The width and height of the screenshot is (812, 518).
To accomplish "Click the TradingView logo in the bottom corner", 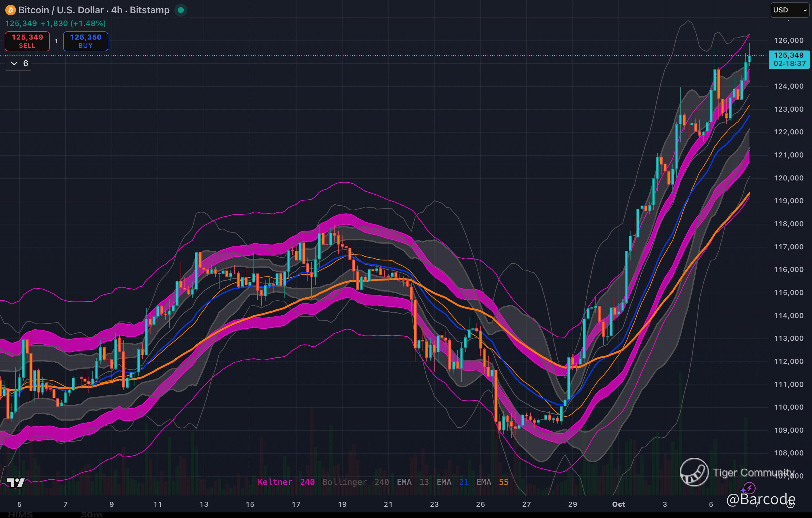I will click(16, 483).
